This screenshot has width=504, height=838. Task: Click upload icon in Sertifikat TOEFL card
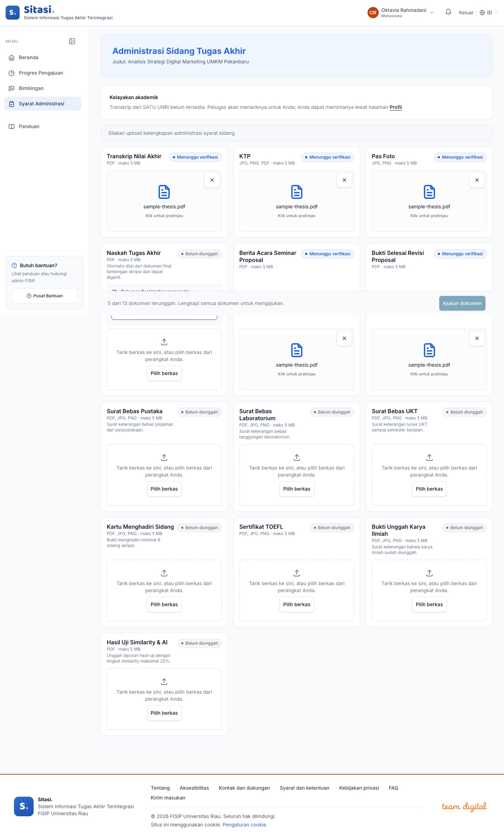point(297,573)
